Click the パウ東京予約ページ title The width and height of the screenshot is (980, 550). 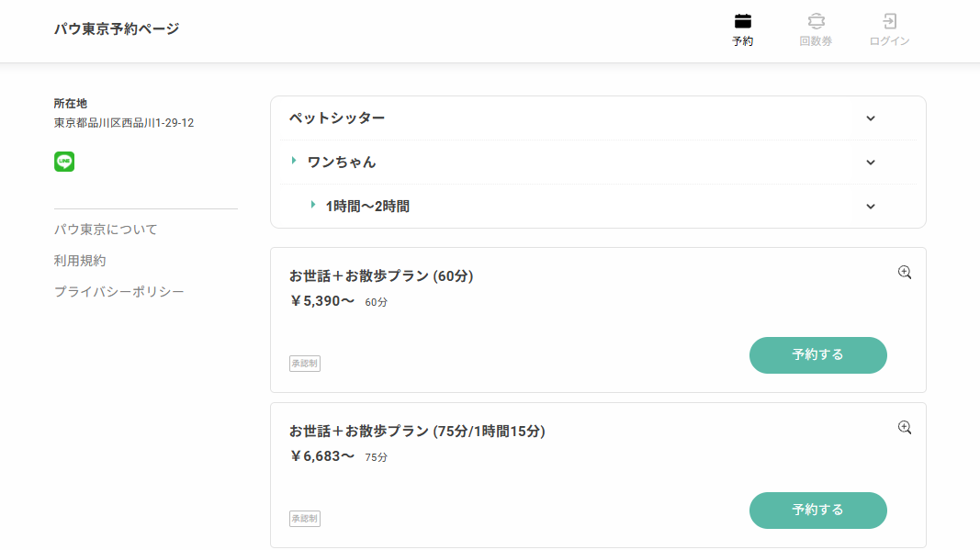coord(117,28)
